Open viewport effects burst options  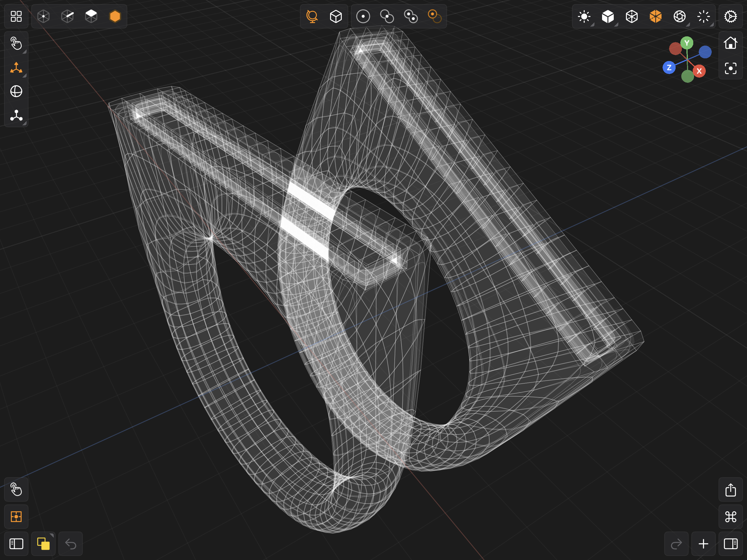704,16
